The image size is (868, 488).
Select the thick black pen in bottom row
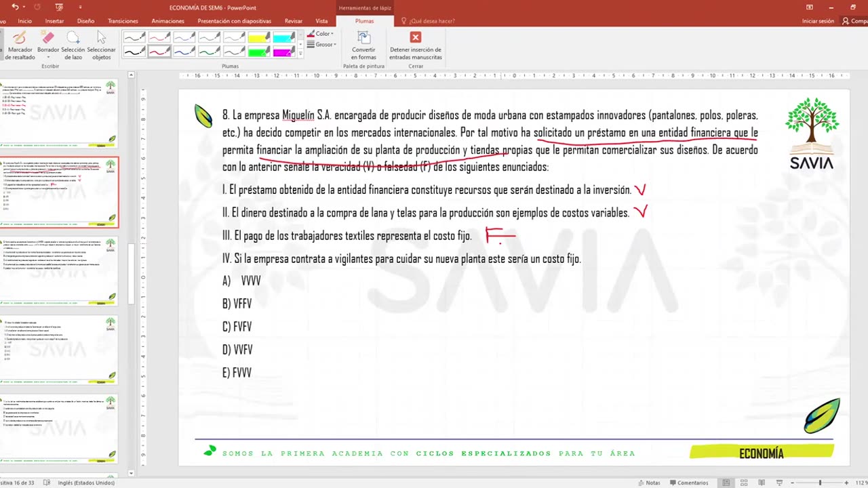134,52
